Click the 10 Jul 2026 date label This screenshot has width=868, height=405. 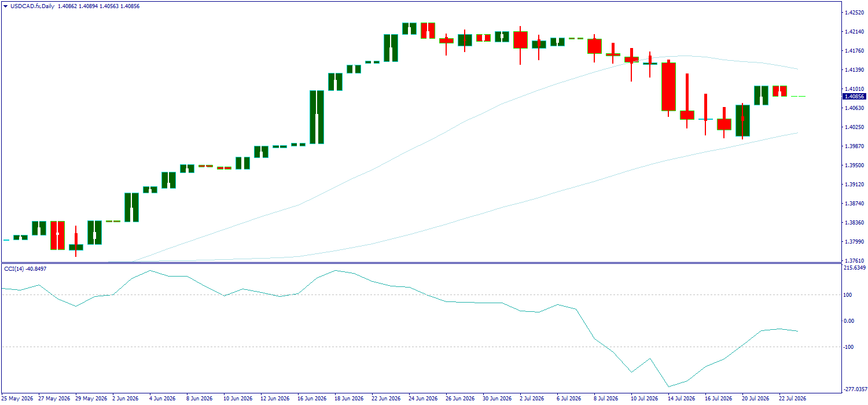(645, 399)
